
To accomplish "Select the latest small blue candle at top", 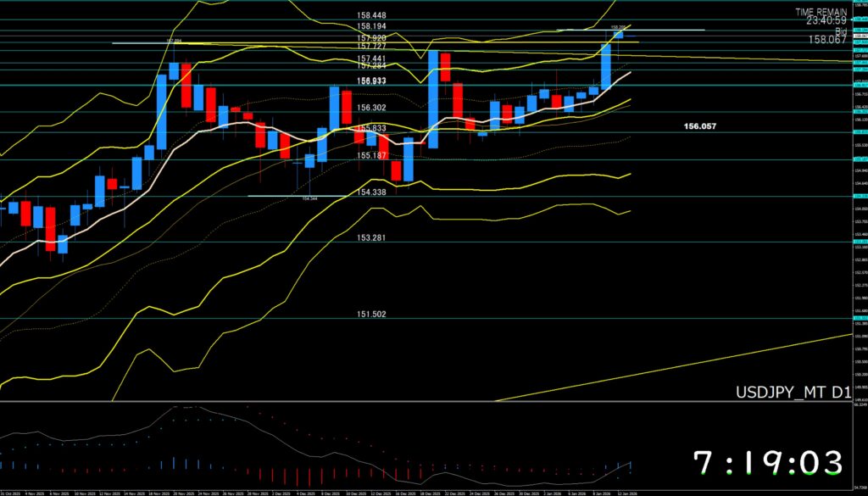I will coord(619,34).
